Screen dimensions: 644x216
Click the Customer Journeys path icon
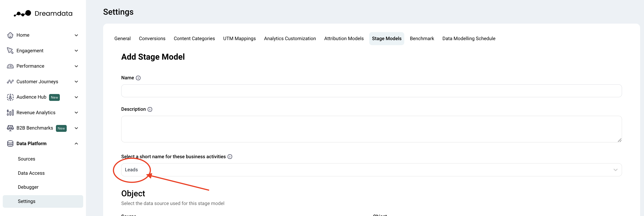[x=10, y=82]
